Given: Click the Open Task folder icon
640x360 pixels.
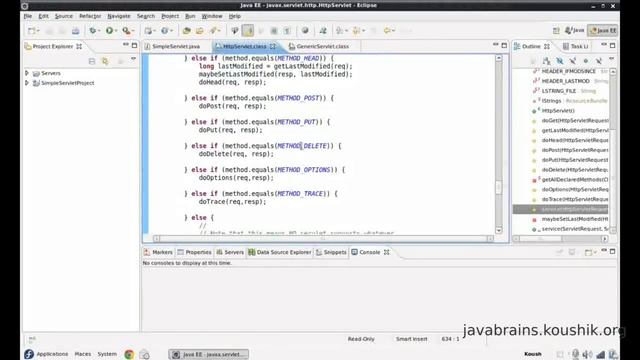Looking at the screenshot, I should tap(200, 31).
